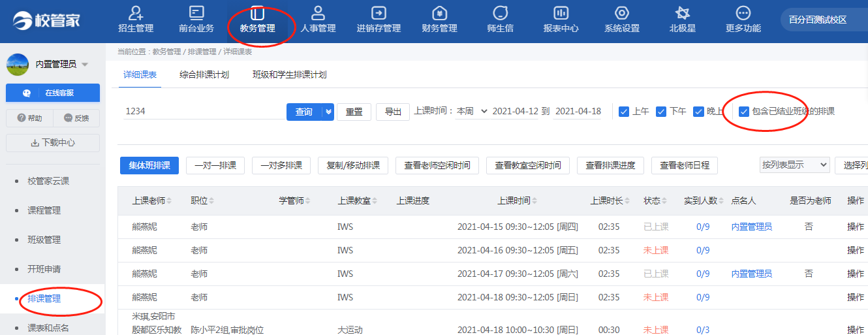Uncheck the 上午 checkbox

(x=624, y=112)
